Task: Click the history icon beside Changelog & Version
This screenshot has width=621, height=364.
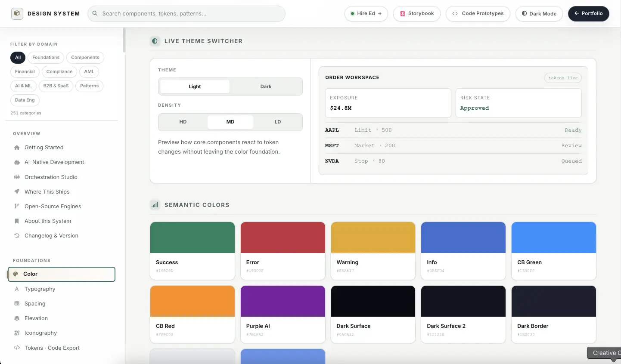Action: tap(17, 235)
